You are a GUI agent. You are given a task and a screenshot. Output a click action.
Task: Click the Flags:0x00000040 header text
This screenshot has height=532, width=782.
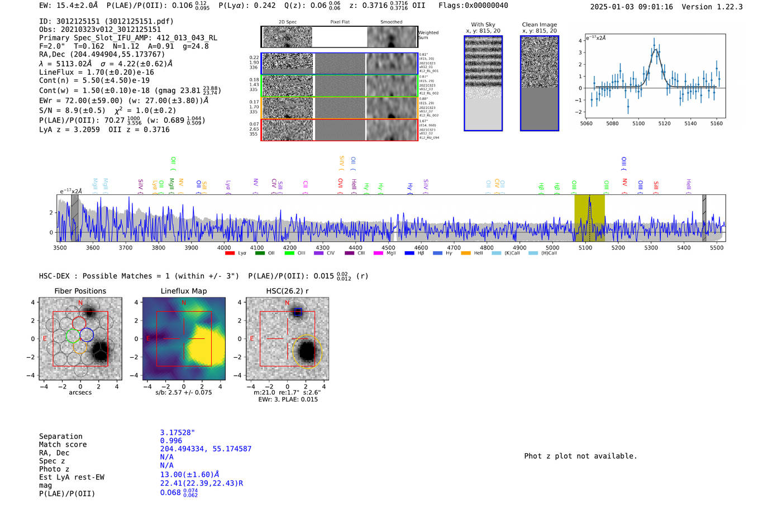point(473,6)
